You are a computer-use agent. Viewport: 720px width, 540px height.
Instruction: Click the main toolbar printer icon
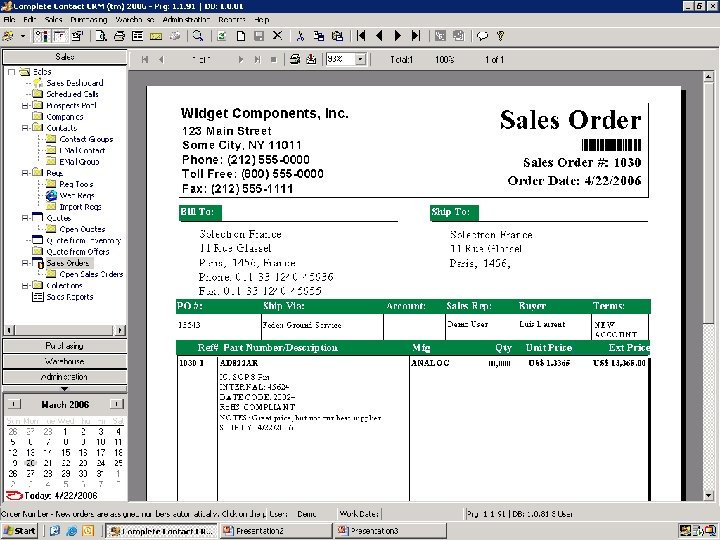[119, 36]
